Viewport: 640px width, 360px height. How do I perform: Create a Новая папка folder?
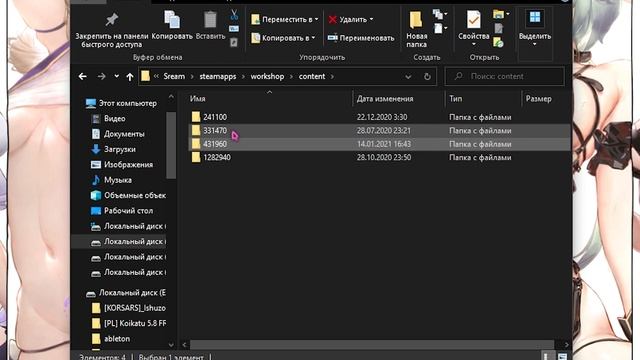pyautogui.click(x=416, y=29)
